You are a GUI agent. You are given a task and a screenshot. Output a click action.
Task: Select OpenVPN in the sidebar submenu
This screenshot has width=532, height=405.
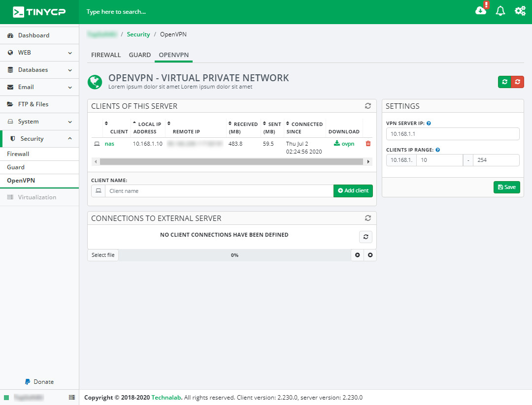coord(39,181)
